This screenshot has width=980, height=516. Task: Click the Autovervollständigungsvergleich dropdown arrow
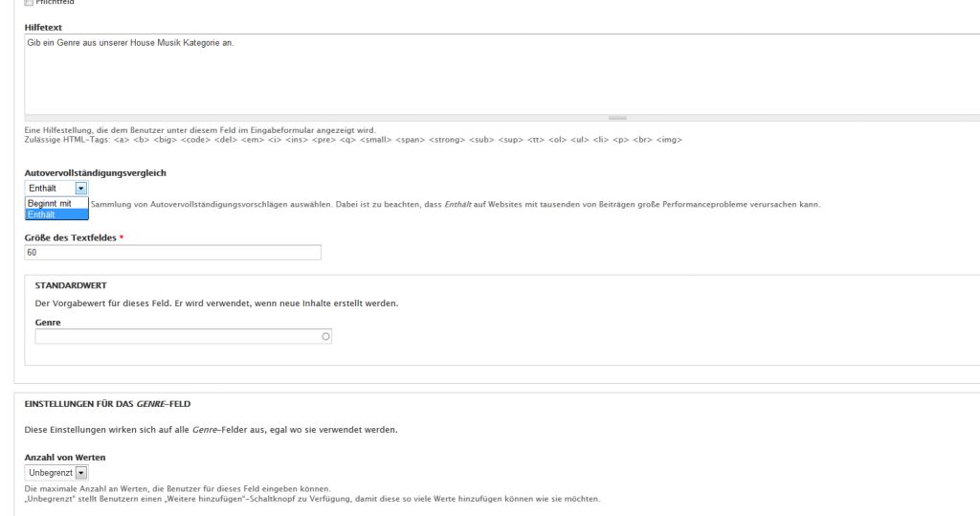(81, 189)
